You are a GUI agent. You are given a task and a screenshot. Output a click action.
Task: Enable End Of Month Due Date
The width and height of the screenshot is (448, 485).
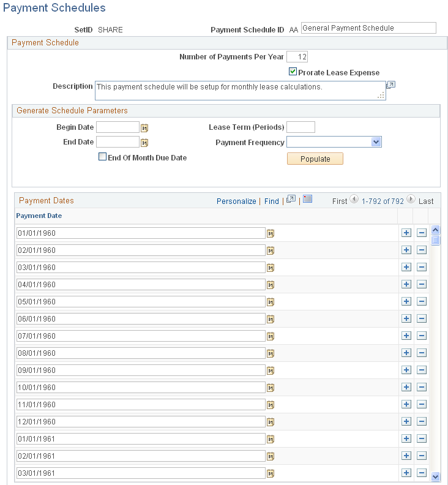(102, 157)
